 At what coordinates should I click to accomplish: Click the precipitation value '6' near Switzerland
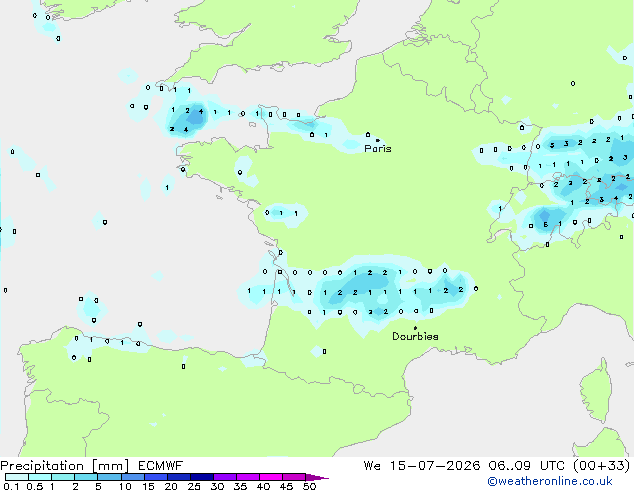click(x=546, y=224)
